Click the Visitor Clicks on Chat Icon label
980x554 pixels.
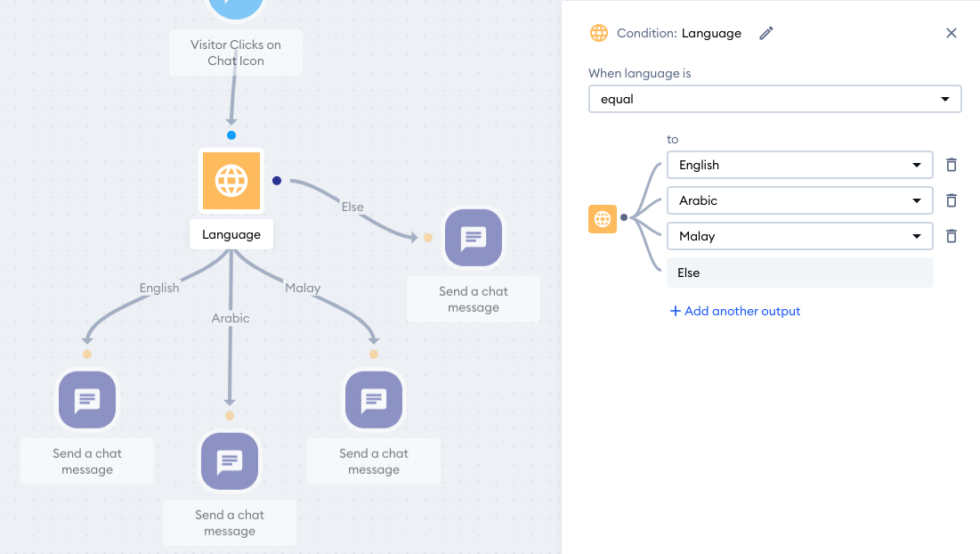click(x=236, y=53)
